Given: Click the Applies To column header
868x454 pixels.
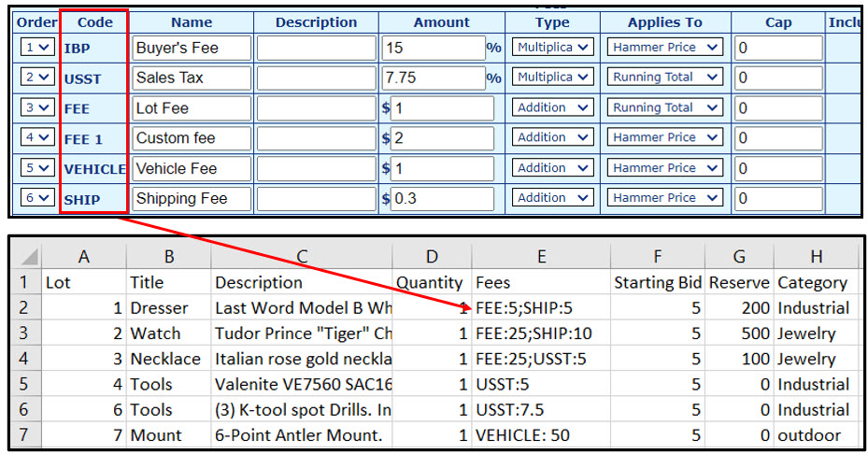Looking at the screenshot, I should (665, 22).
